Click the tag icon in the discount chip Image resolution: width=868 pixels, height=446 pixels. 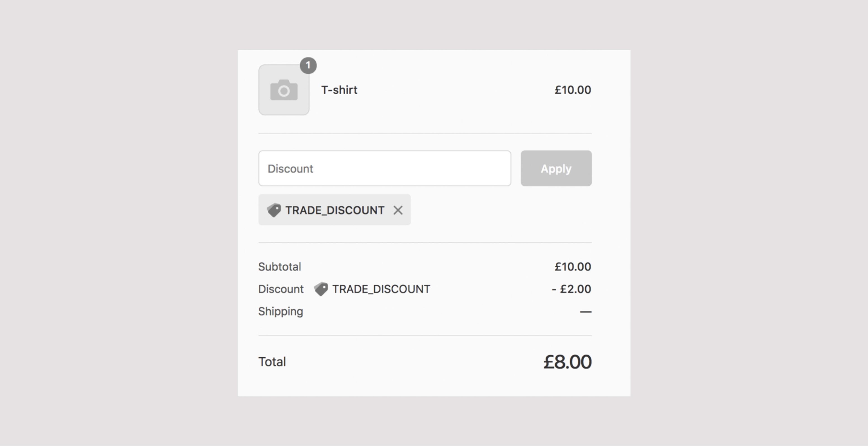pos(274,210)
